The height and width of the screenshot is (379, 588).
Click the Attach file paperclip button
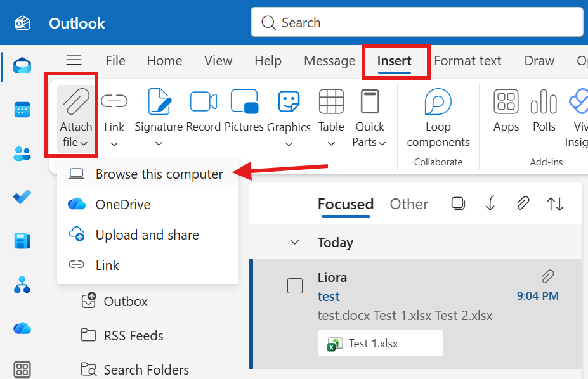pos(75,119)
